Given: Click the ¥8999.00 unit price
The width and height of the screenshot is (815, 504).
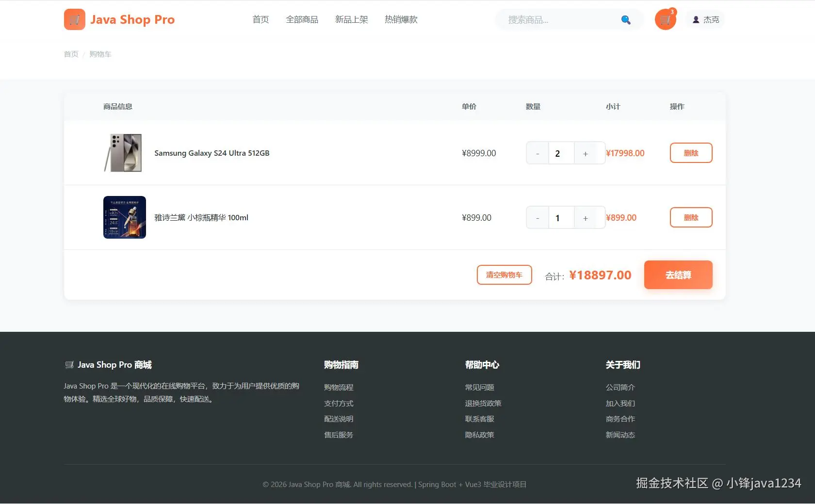Looking at the screenshot, I should click(479, 153).
